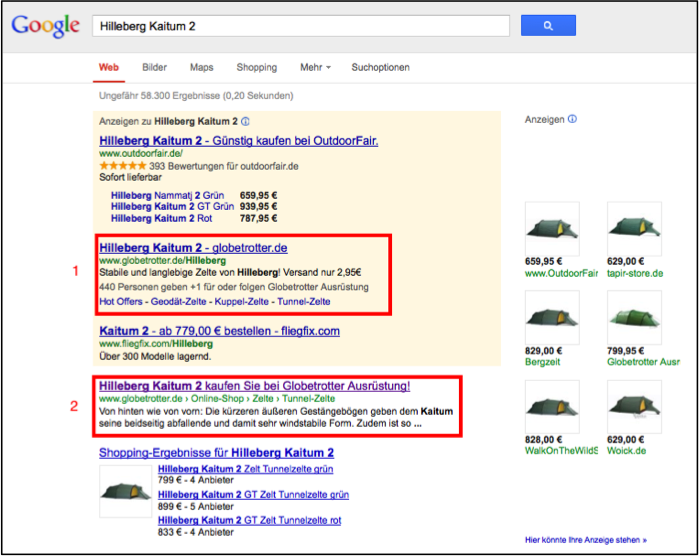Open 'Hilleberg Kaitum 2 GT Zelt Tunnelzelte rot'
Screen dimensions: 699x556
coord(250,520)
